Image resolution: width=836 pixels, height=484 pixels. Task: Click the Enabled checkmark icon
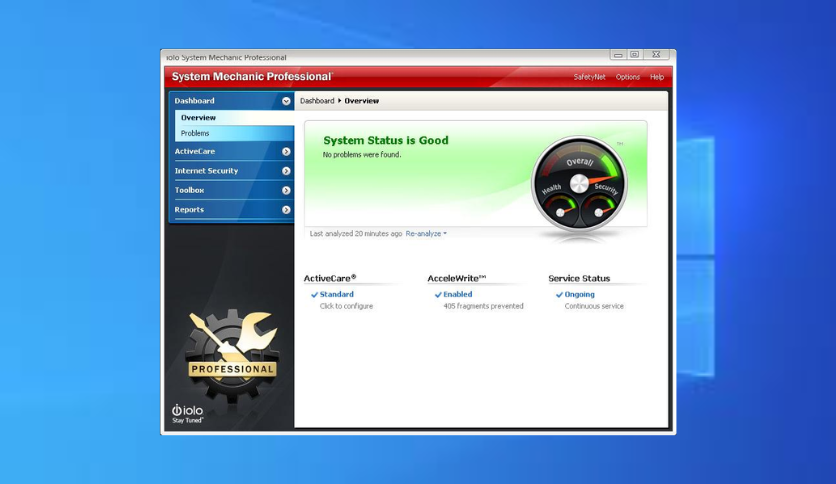point(438,295)
